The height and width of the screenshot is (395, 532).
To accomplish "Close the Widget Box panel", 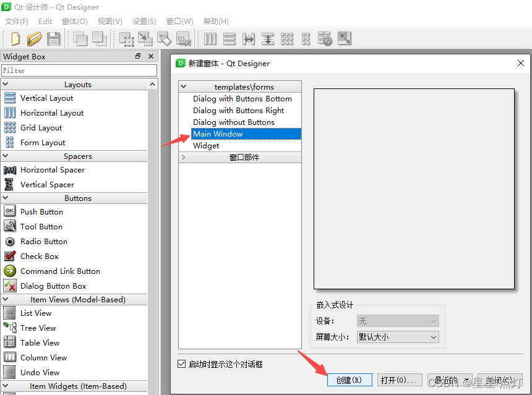I will [x=151, y=56].
